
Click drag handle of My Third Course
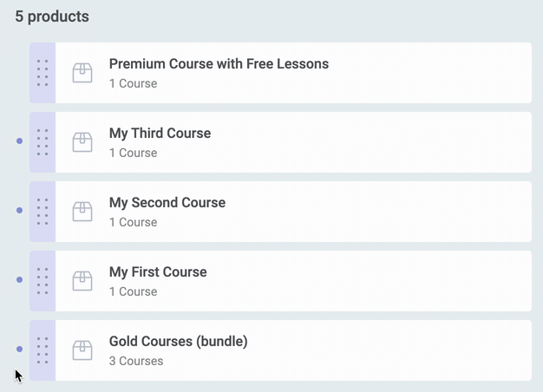point(43,142)
